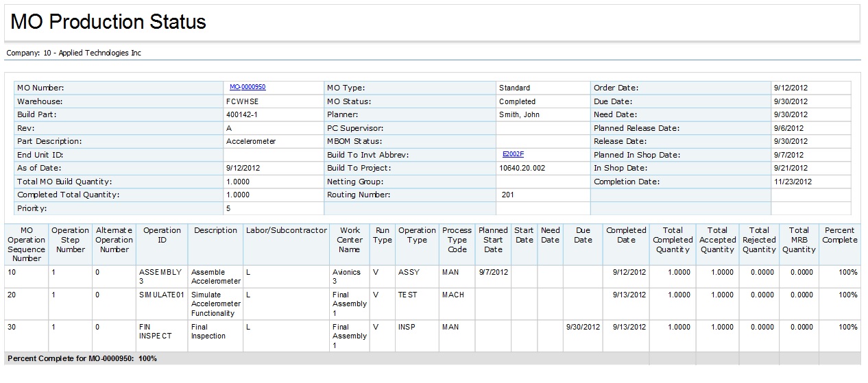The image size is (868, 383).
Task: Select the Percent Complete for MO-0000950 summary row
Action: click(x=82, y=358)
